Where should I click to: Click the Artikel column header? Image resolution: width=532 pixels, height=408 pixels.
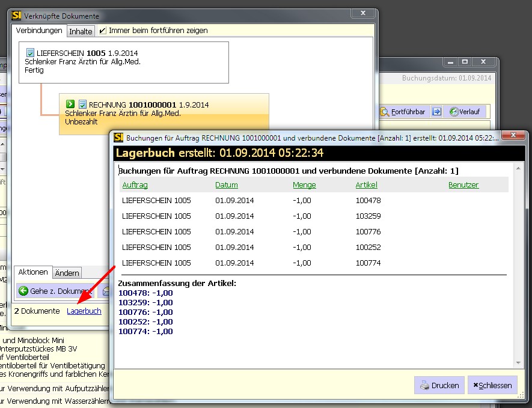coord(367,185)
